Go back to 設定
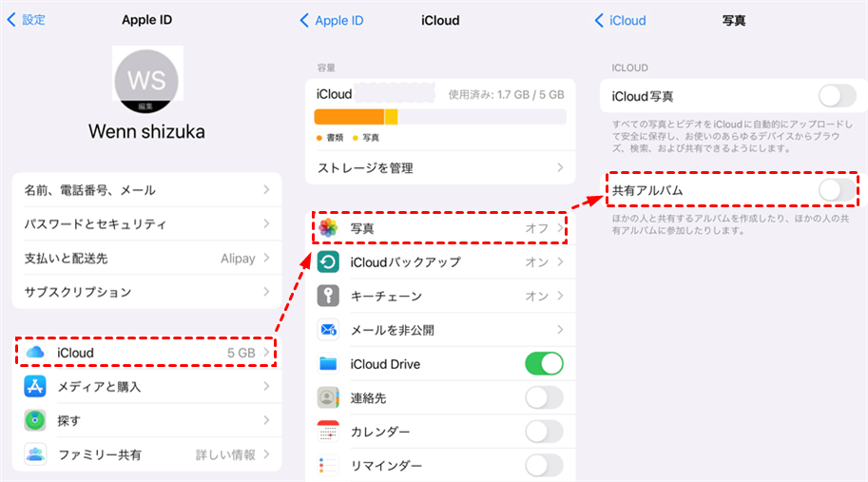This screenshot has height=482, width=868. click(x=26, y=20)
